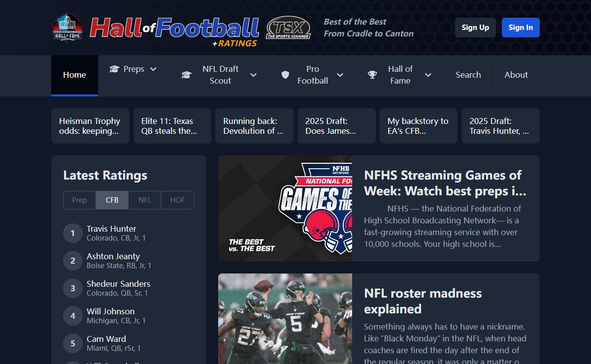Select the CFB ratings tab

coord(112,200)
